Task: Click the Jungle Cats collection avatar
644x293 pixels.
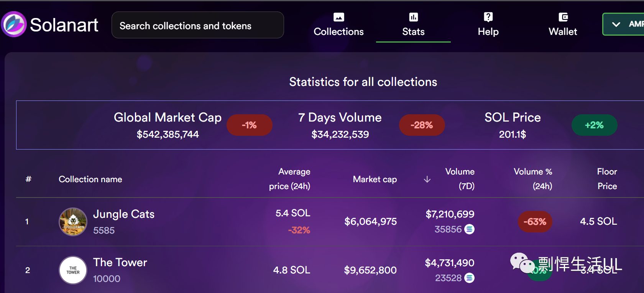Action: click(x=73, y=222)
